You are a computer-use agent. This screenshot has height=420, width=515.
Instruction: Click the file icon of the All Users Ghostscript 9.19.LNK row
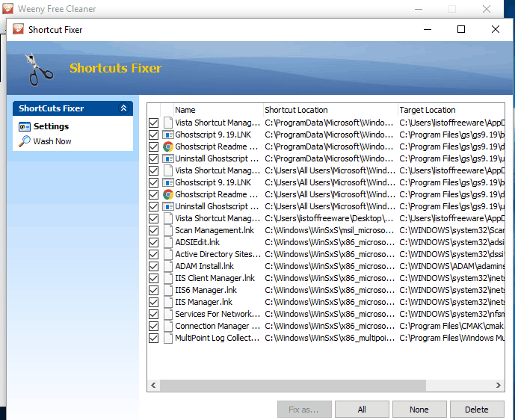pyautogui.click(x=168, y=182)
